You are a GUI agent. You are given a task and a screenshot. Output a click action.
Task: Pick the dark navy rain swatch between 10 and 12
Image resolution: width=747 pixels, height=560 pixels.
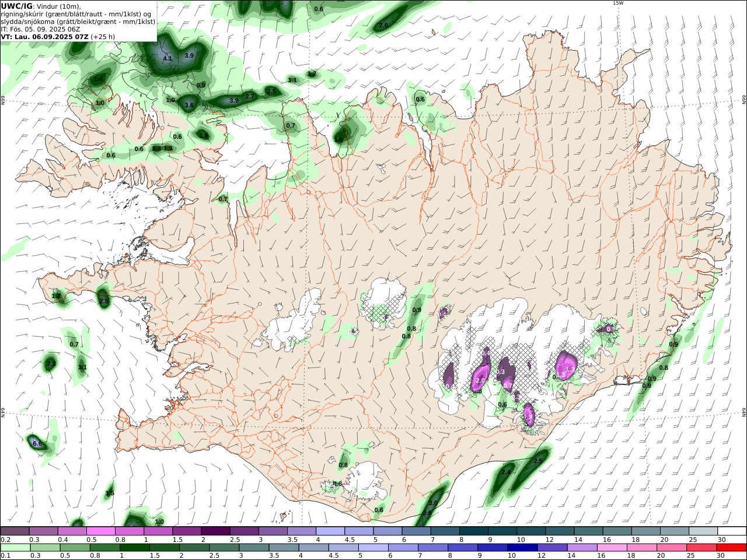(522, 548)
